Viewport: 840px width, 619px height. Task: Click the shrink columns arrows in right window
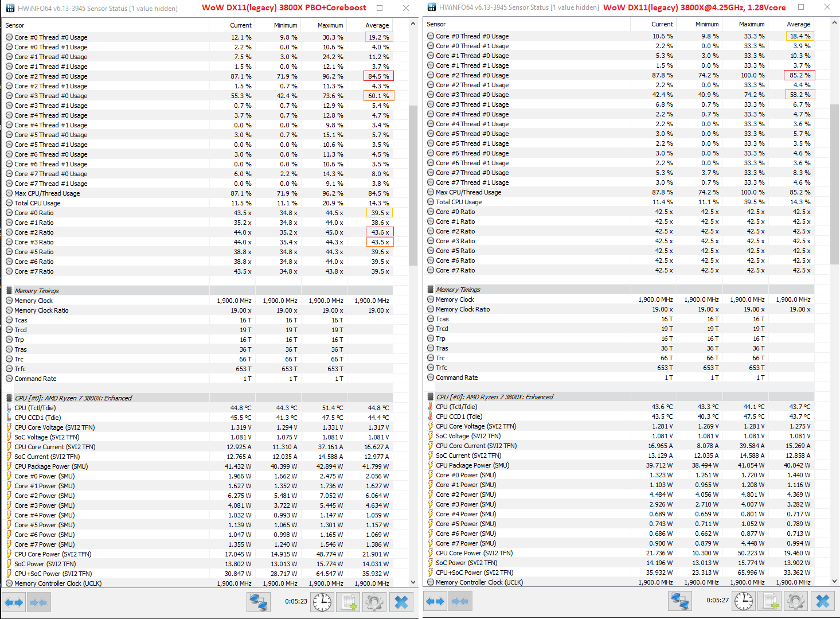click(x=460, y=601)
